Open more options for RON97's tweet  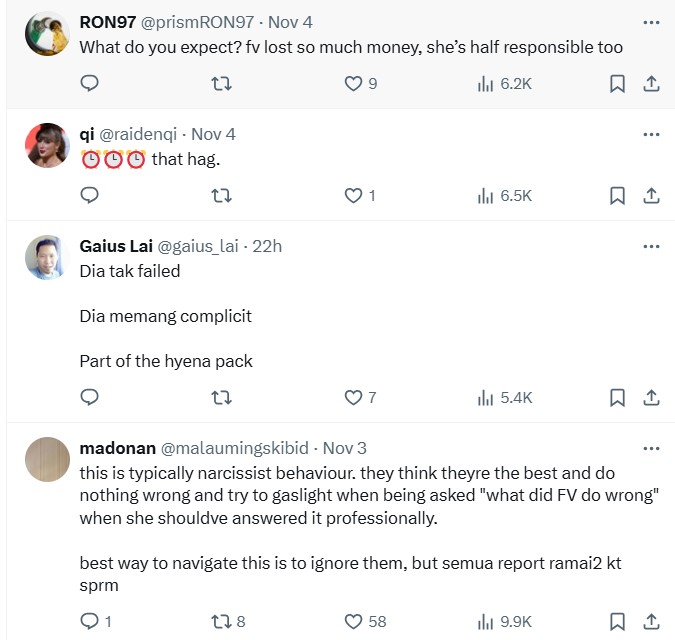click(651, 21)
